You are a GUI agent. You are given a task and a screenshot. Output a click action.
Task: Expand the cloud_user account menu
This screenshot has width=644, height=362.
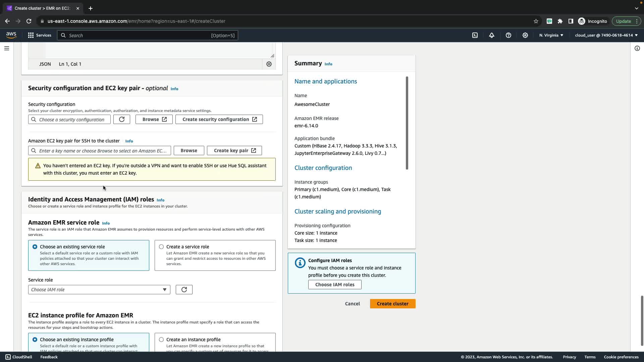coord(606,35)
